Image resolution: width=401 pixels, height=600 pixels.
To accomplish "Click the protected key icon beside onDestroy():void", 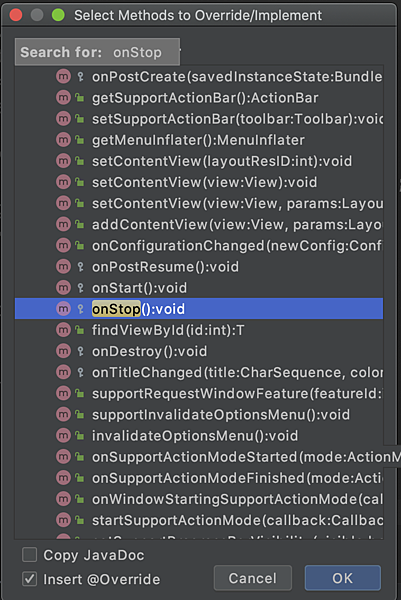I will pyautogui.click(x=80, y=351).
